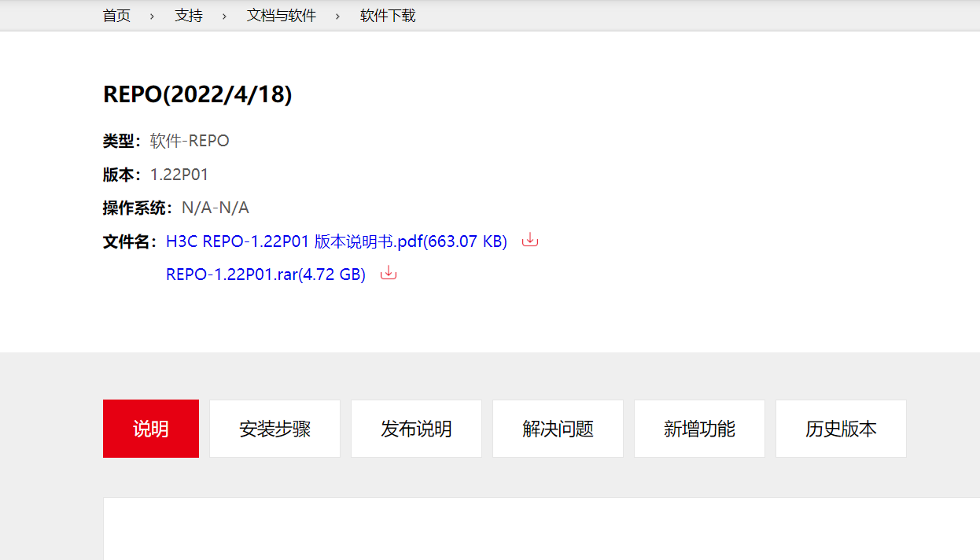The width and height of the screenshot is (980, 560).
Task: Download REPO-1.22P01.rar file link
Action: [x=266, y=275]
